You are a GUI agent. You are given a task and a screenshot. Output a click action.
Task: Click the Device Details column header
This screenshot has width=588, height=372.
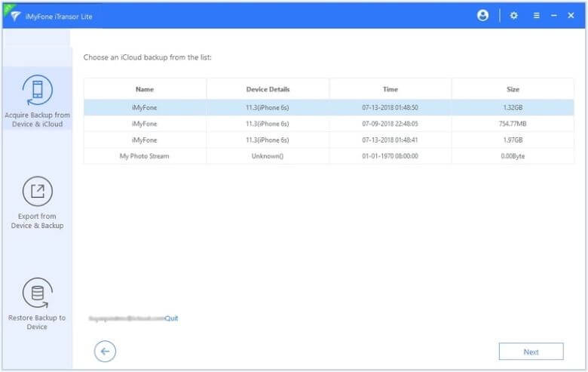pyautogui.click(x=268, y=89)
